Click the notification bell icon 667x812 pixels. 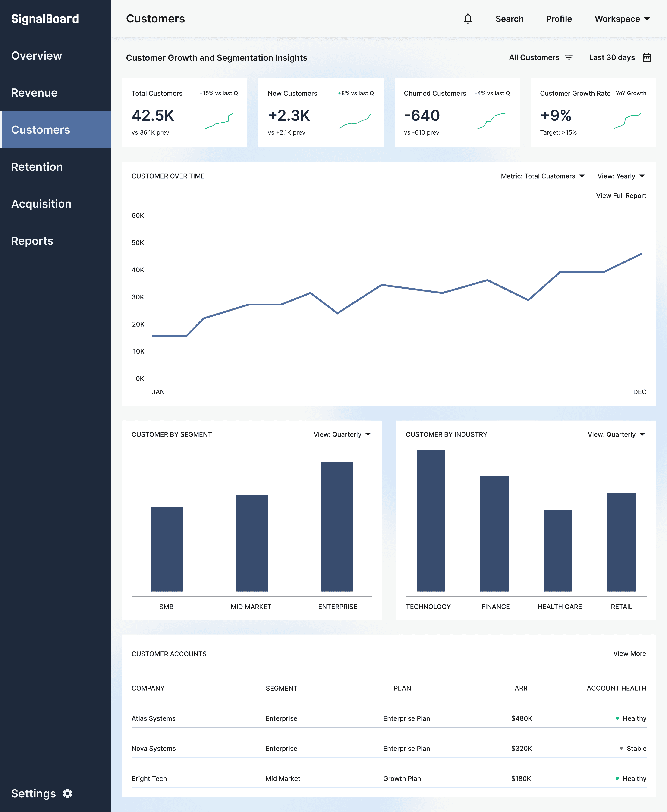tap(468, 19)
